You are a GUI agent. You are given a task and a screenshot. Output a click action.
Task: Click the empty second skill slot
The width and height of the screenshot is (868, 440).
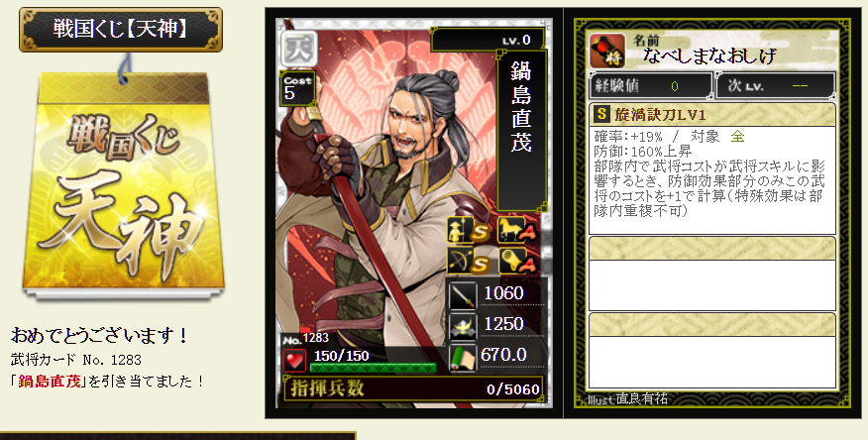tap(711, 274)
